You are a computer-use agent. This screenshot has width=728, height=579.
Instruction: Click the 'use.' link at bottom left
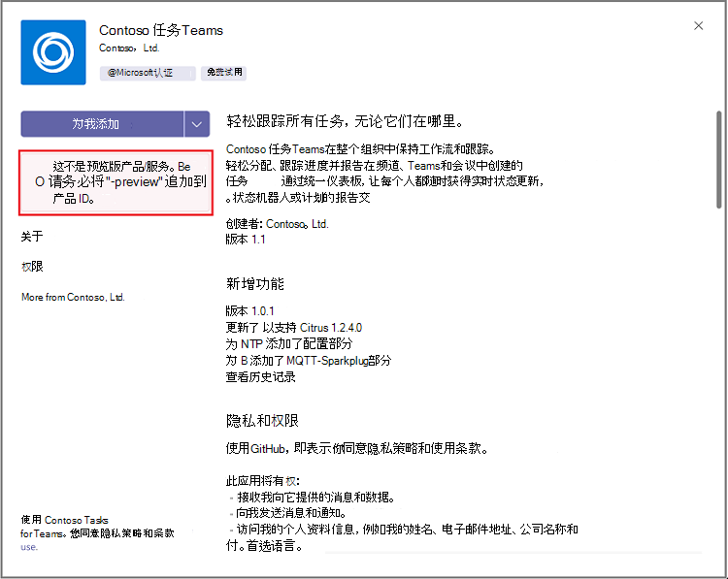[29, 547]
